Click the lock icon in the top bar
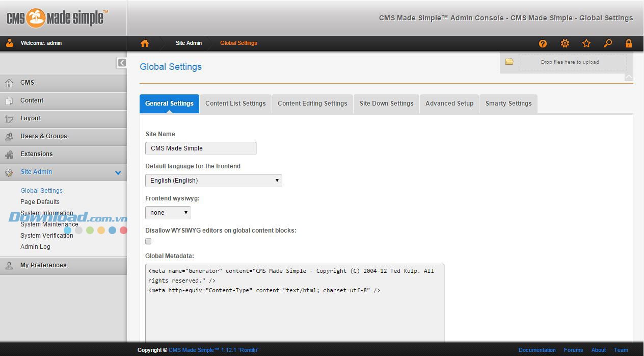644x356 pixels. [x=629, y=43]
